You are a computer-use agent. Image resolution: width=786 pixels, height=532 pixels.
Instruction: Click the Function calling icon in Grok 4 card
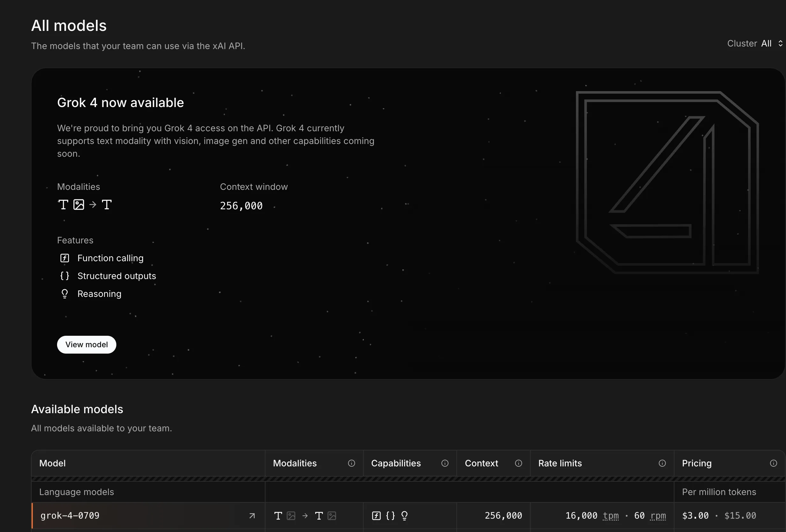65,258
